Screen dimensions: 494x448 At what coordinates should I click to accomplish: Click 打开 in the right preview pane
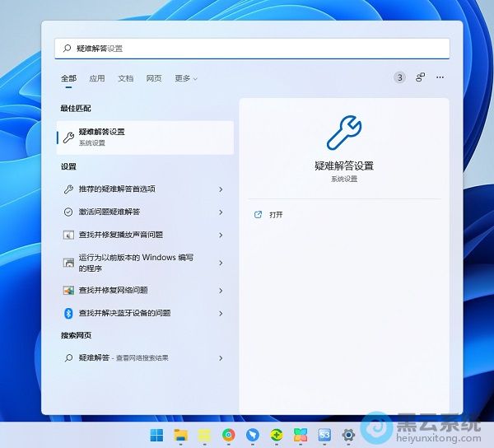pyautogui.click(x=276, y=214)
